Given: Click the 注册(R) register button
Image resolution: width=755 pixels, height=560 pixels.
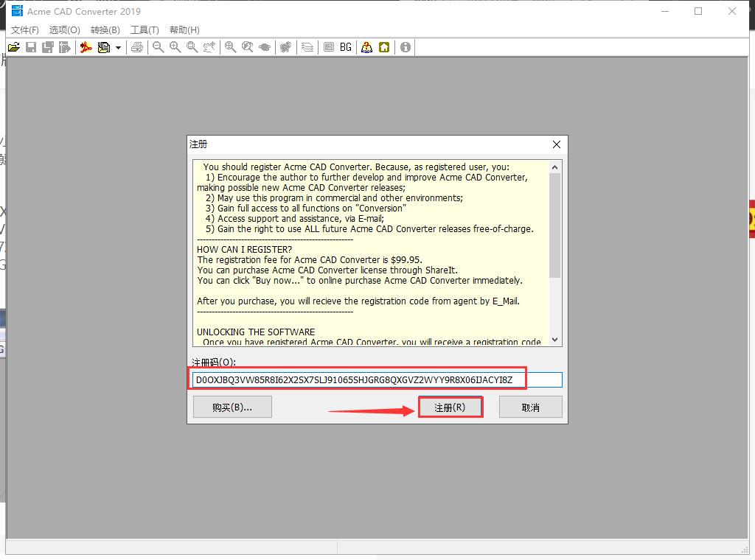Looking at the screenshot, I should (x=450, y=407).
